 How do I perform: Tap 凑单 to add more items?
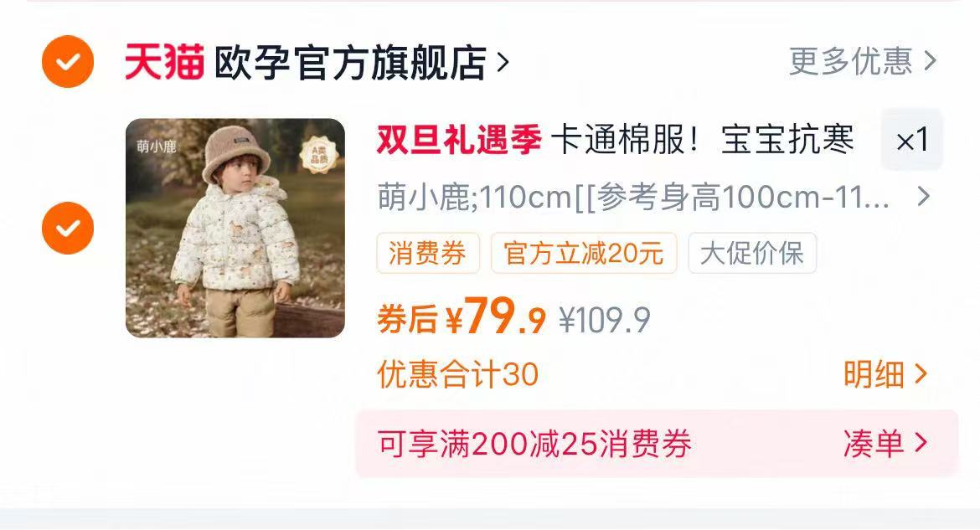[x=885, y=444]
